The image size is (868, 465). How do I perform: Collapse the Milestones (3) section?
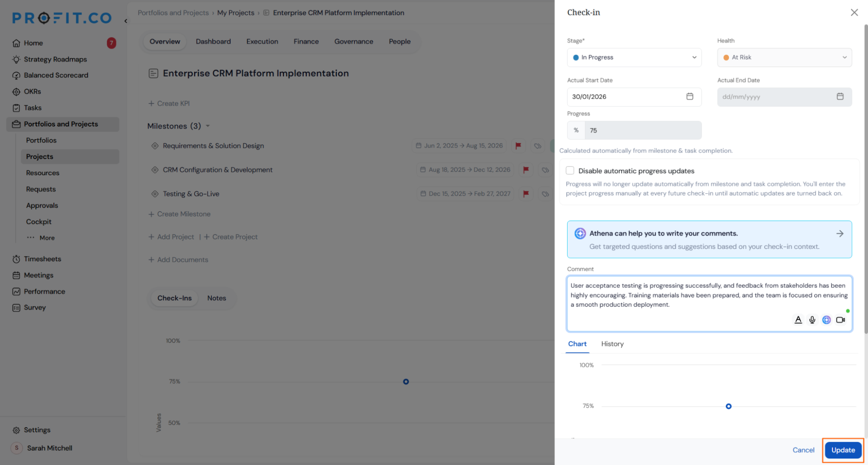point(208,126)
